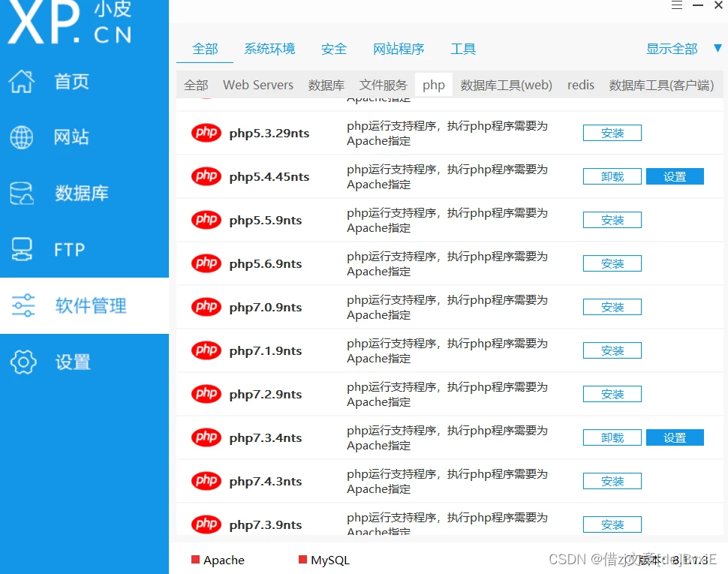Select the php sub-tab
The width and height of the screenshot is (728, 574).
tap(434, 85)
